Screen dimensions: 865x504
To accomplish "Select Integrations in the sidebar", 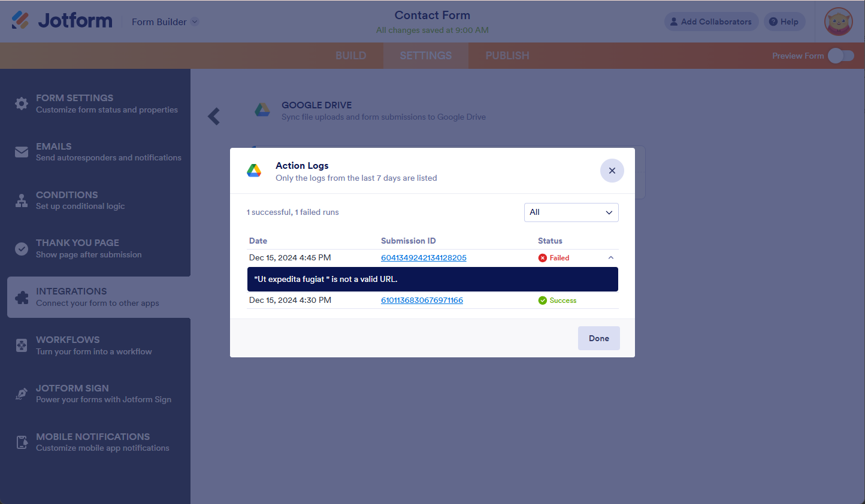I will 99,297.
